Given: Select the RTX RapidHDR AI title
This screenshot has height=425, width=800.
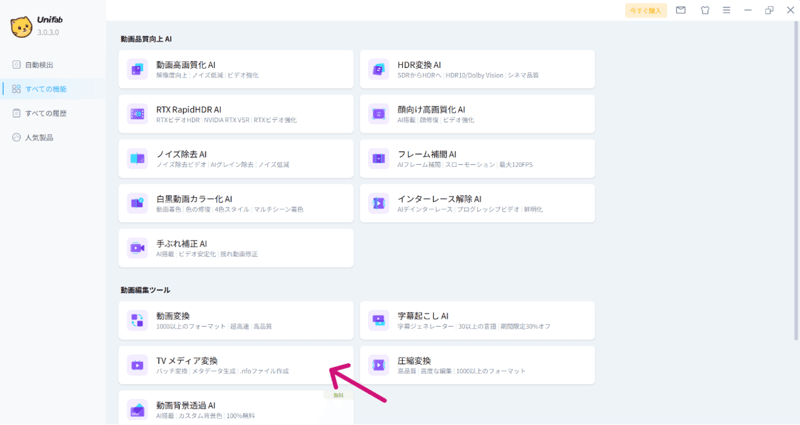Looking at the screenshot, I should 189,110.
